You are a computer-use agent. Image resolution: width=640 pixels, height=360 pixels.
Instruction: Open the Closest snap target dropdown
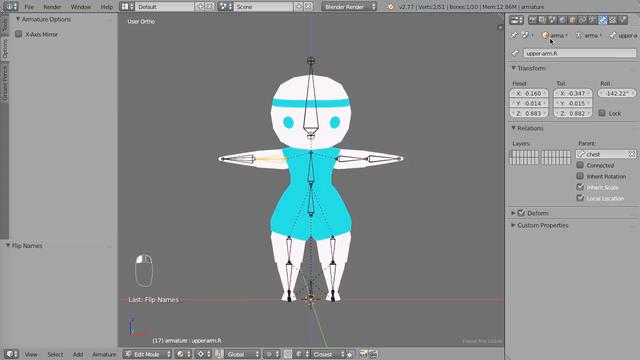click(x=329, y=354)
